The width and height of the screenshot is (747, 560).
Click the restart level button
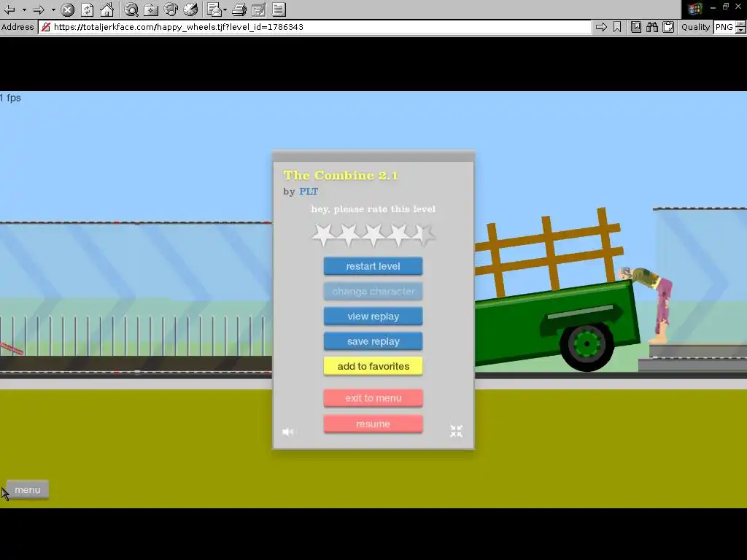pos(373,266)
